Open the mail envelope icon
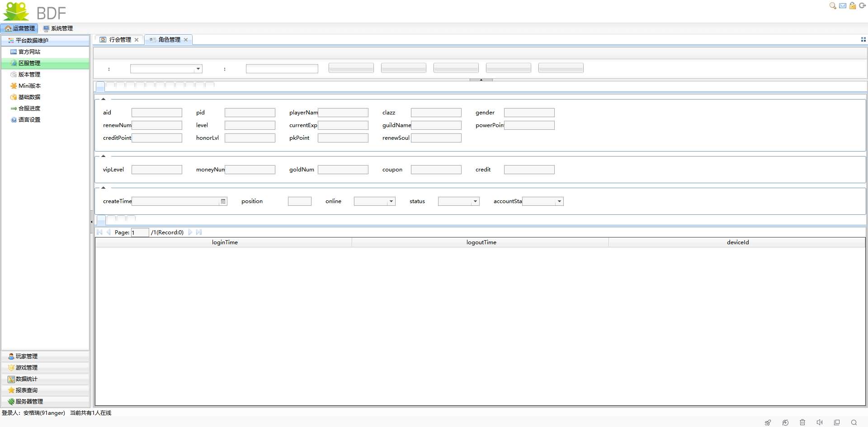 click(x=843, y=6)
